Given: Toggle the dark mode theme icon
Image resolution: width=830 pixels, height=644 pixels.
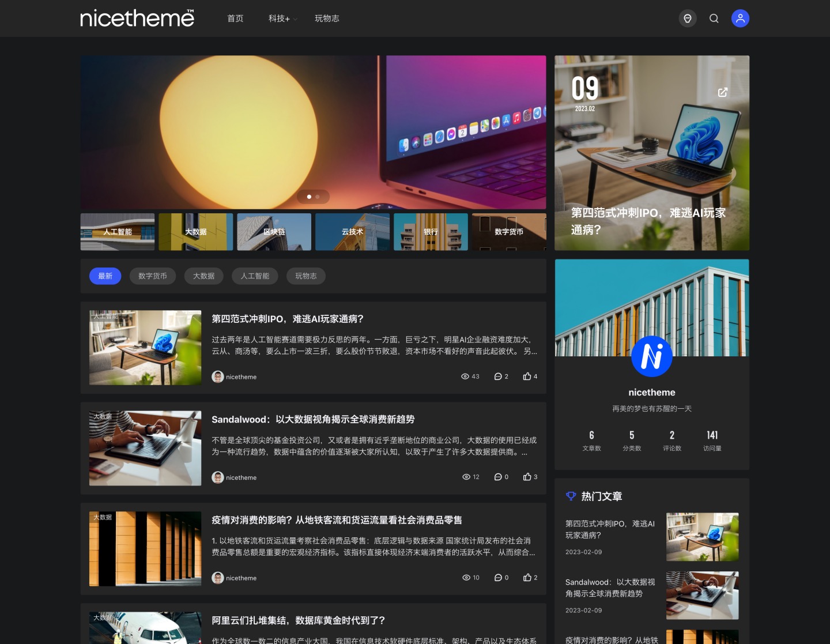Looking at the screenshot, I should tap(688, 18).
